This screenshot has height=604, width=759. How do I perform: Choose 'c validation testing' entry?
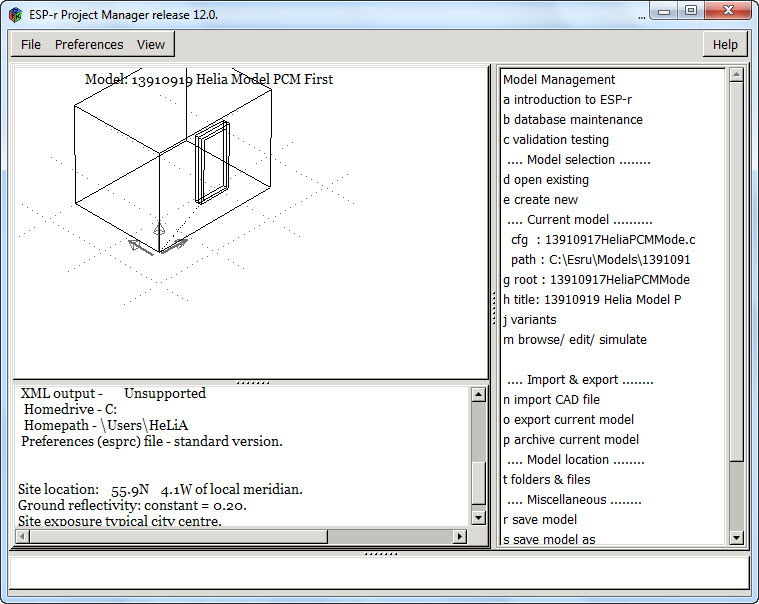click(555, 140)
